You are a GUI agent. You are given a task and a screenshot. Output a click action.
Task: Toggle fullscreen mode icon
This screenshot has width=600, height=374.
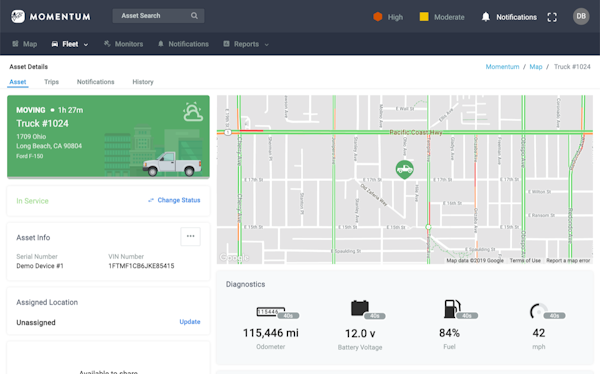(x=552, y=17)
